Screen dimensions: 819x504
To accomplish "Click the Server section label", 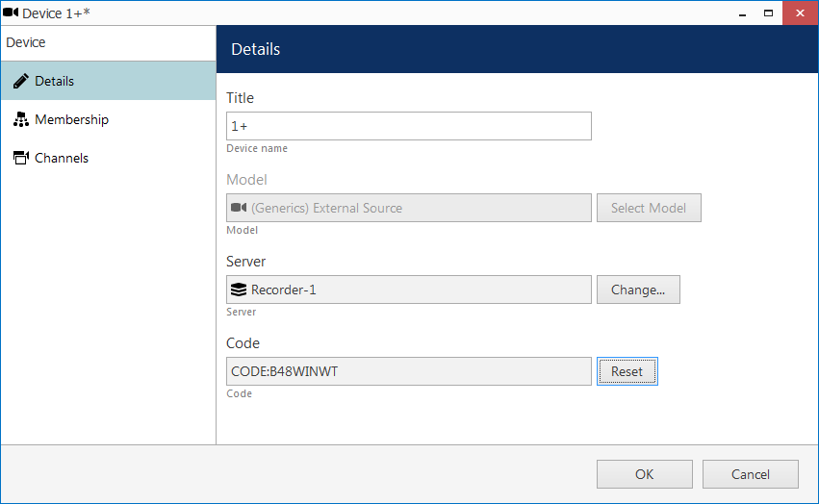I will pyautogui.click(x=245, y=262).
